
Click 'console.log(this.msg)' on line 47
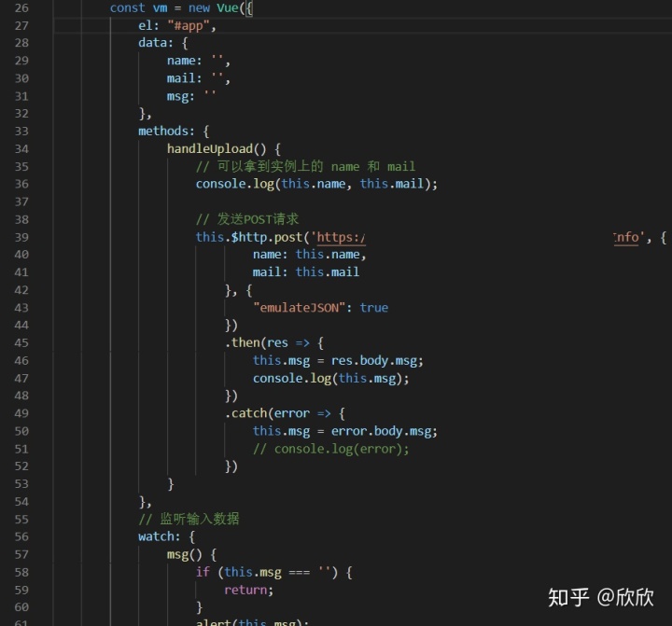pos(330,379)
